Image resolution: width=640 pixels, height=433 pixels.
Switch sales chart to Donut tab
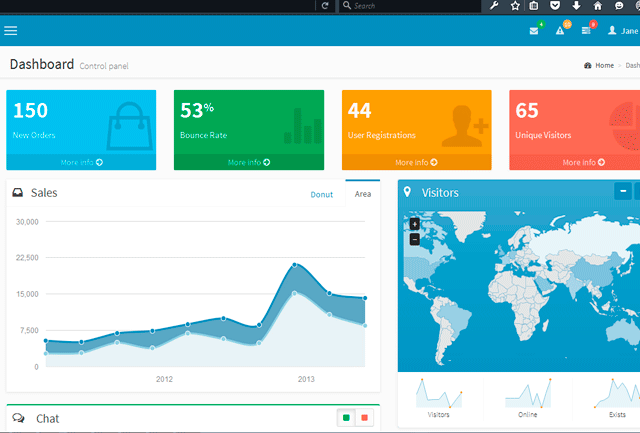321,194
